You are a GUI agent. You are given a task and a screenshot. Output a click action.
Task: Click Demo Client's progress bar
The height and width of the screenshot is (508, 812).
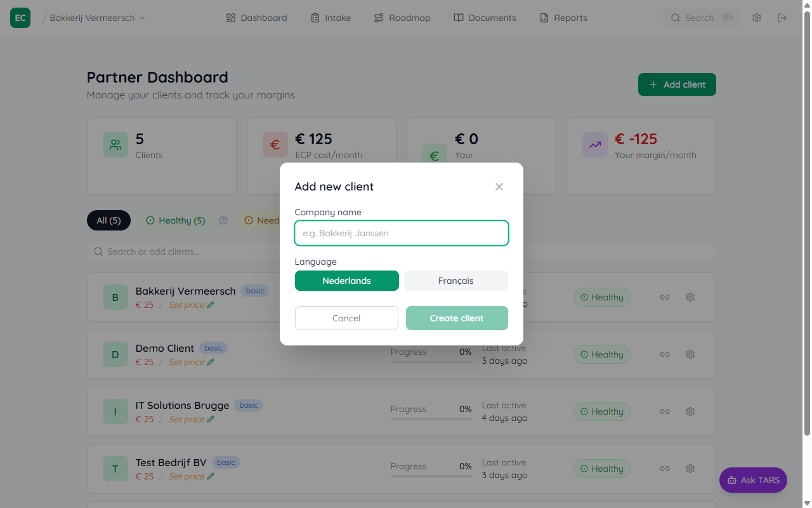pyautogui.click(x=431, y=362)
